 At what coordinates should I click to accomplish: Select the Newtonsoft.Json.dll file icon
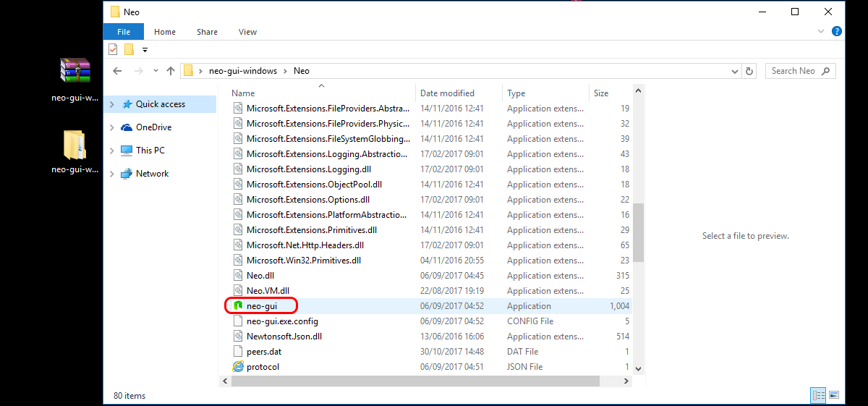(238, 337)
